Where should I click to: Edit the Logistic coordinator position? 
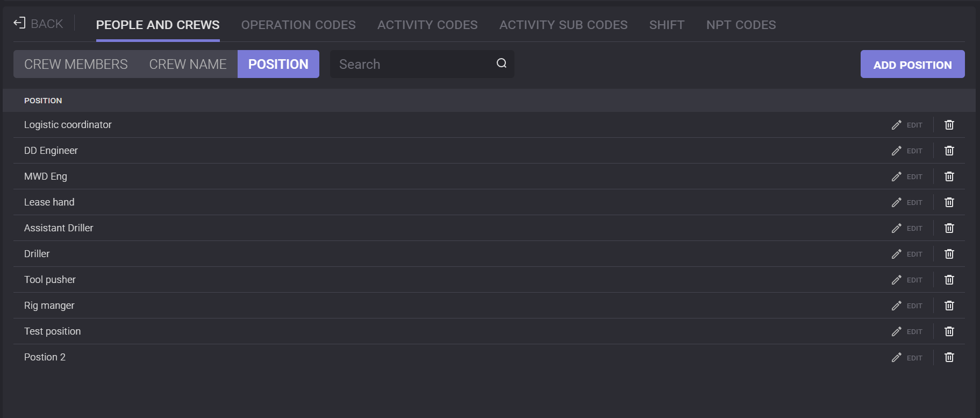click(x=907, y=125)
